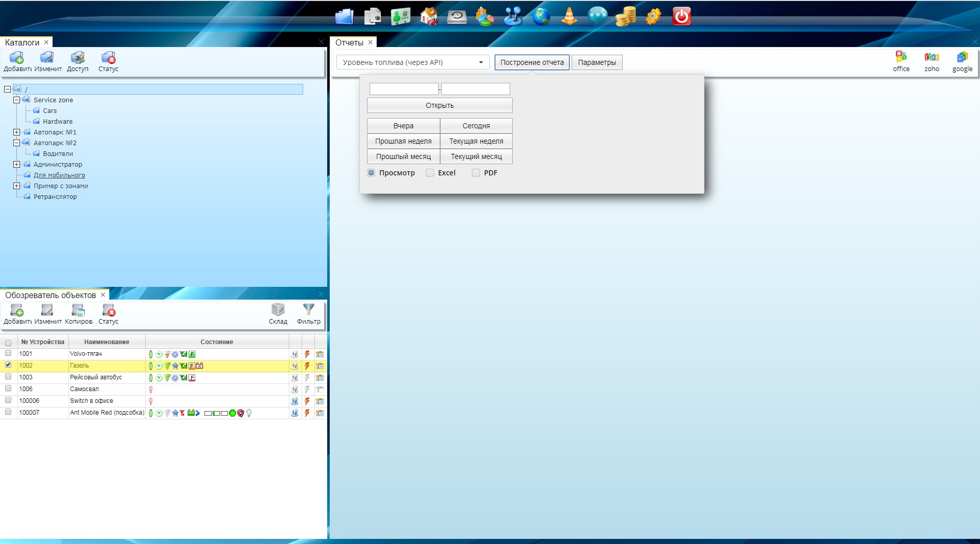Open the globe icon in top toolbar
The height and width of the screenshot is (544, 980).
[541, 16]
